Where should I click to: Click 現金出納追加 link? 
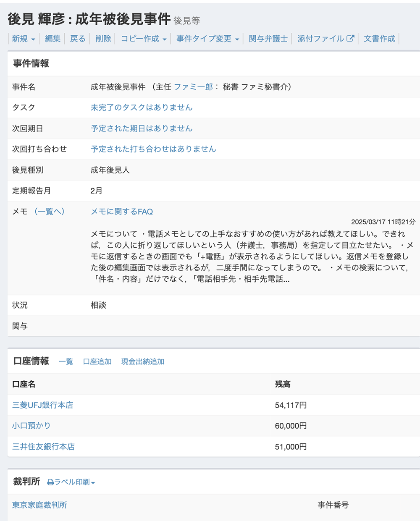(142, 361)
